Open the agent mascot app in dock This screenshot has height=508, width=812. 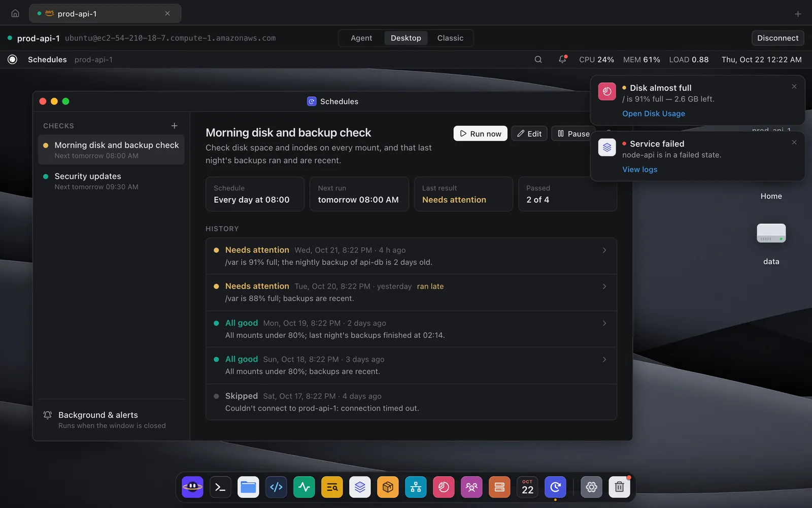(192, 487)
